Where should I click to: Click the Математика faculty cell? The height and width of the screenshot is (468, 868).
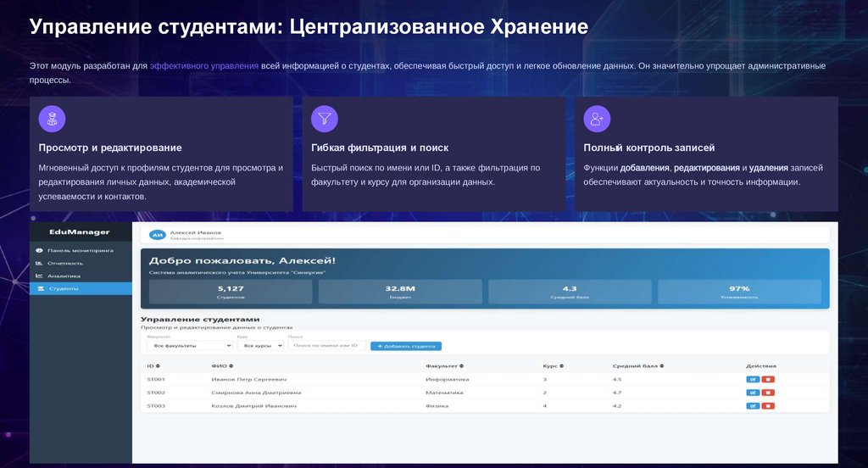(444, 393)
